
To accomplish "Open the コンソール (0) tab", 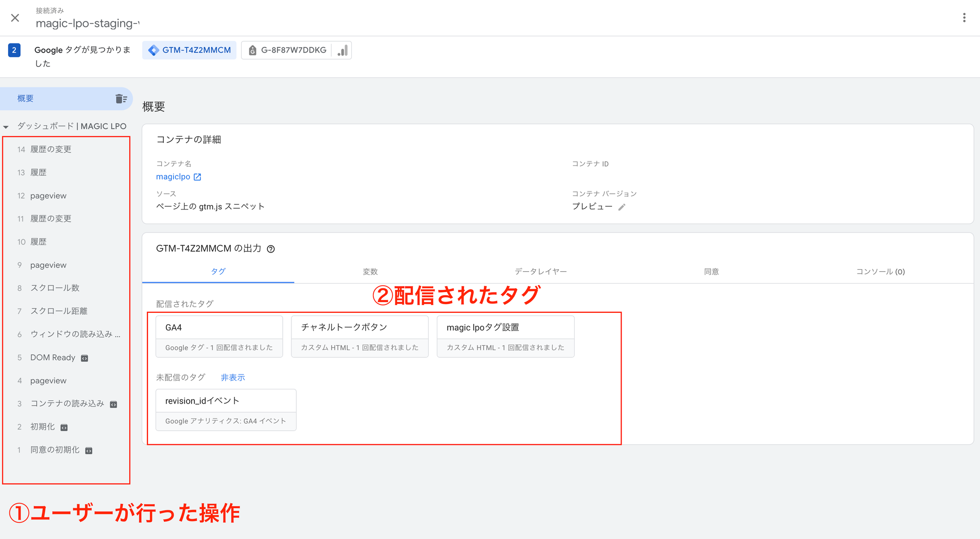I will click(880, 272).
